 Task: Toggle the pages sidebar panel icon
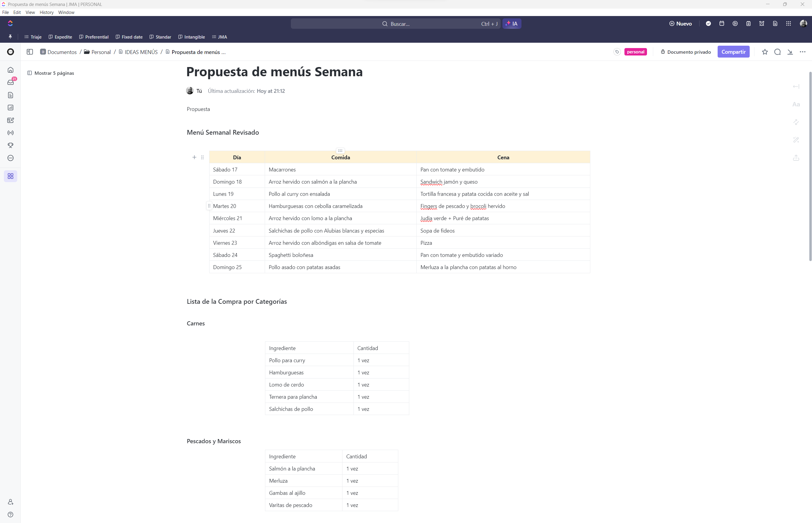click(x=30, y=52)
